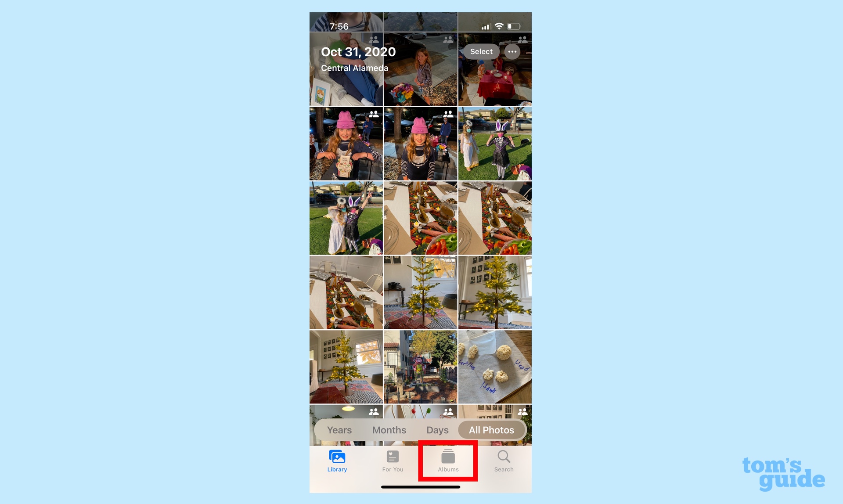Select the Years view toggle
Screen dimensions: 843x504
click(x=340, y=430)
